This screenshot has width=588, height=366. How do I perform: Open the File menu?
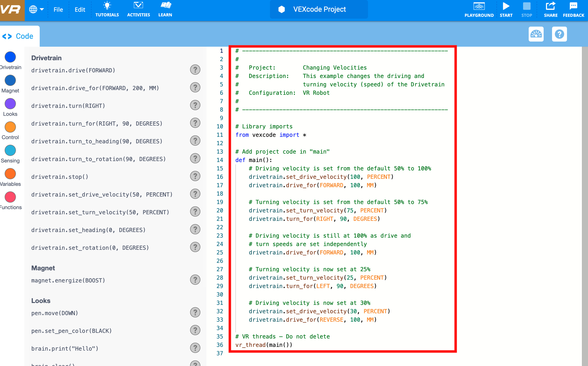[58, 9]
